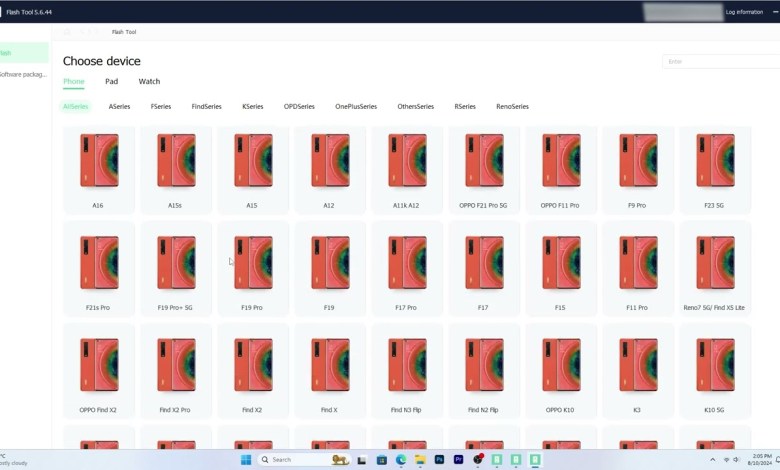The height and width of the screenshot is (470, 780).
Task: Select the Reno7 5G/ Find X5 Lite device
Action: click(715, 271)
